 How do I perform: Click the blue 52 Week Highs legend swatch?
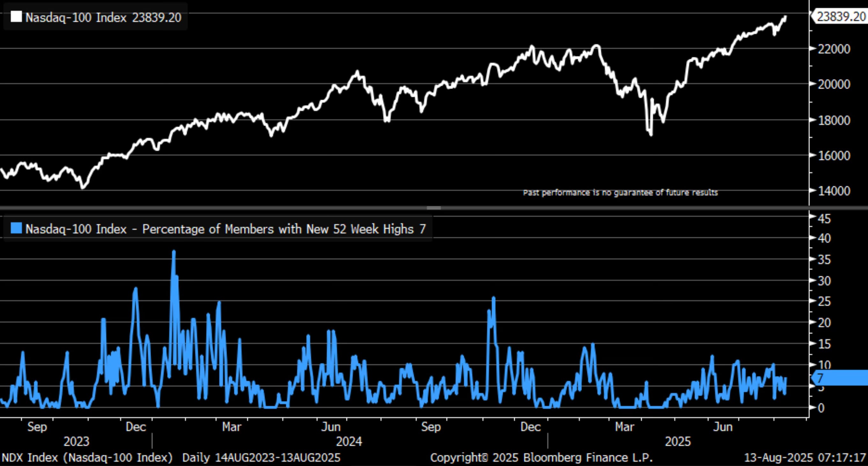point(16,228)
